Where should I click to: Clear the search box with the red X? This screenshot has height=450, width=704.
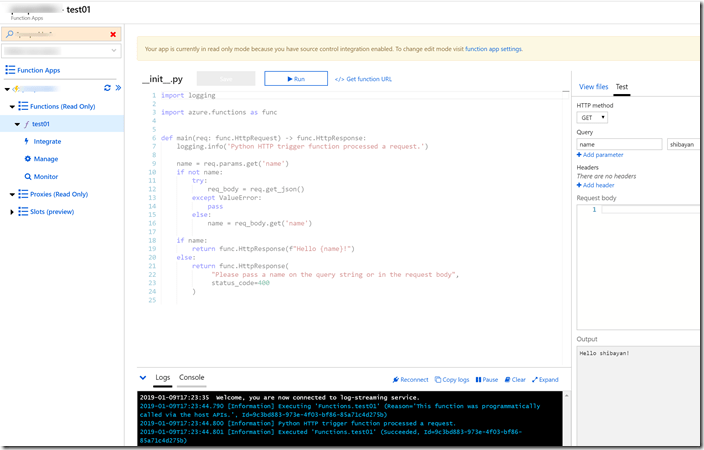click(x=113, y=34)
